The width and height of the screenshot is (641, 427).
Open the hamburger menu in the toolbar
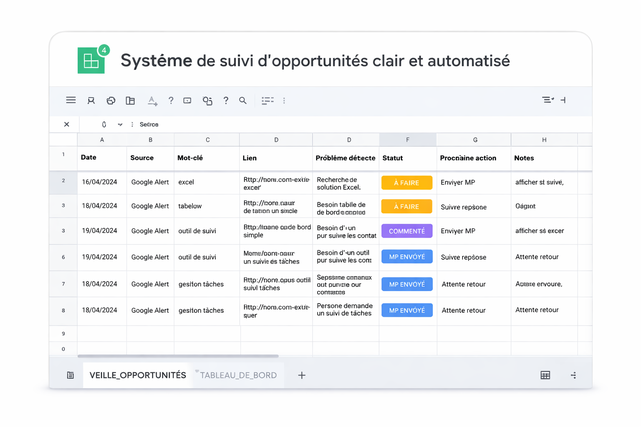(x=71, y=101)
